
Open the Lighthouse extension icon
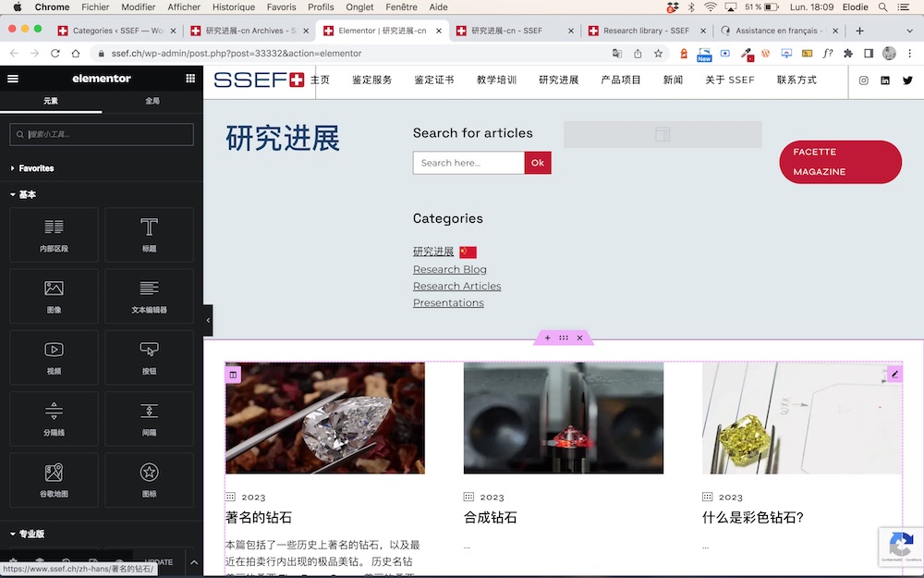[684, 53]
